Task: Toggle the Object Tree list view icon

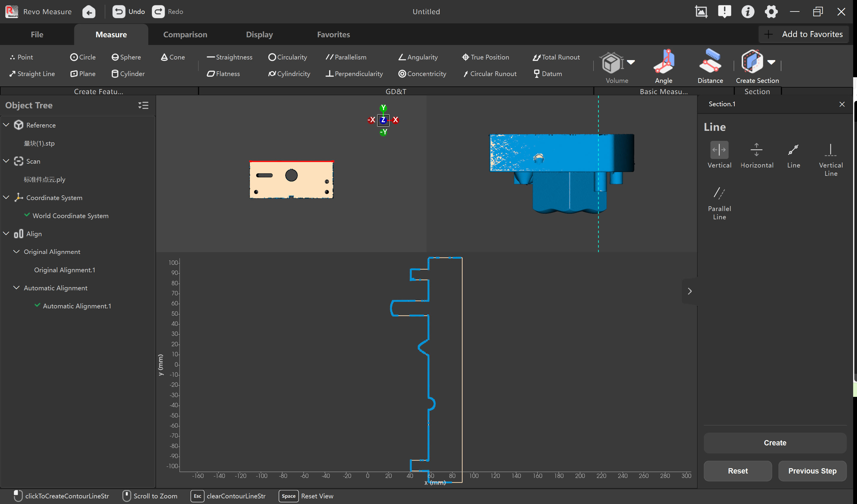Action: tap(143, 105)
